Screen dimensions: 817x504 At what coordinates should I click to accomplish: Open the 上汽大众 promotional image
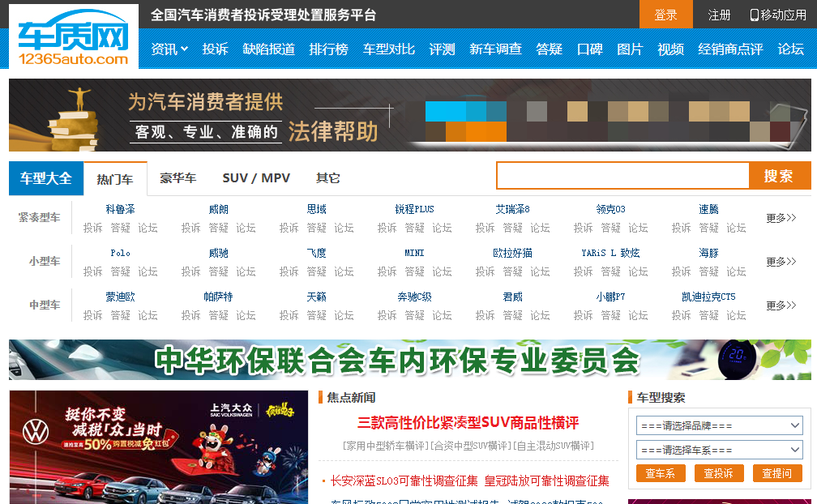tap(159, 446)
